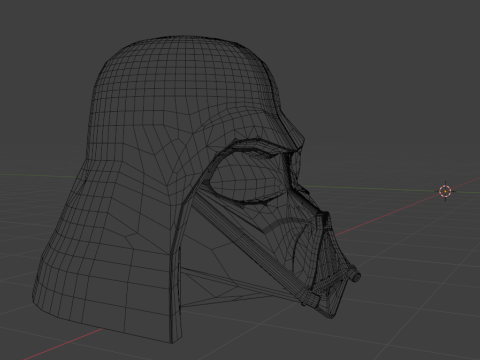Click the 3D cursor crosshair in the viewport
The height and width of the screenshot is (360, 480).
[445, 191]
